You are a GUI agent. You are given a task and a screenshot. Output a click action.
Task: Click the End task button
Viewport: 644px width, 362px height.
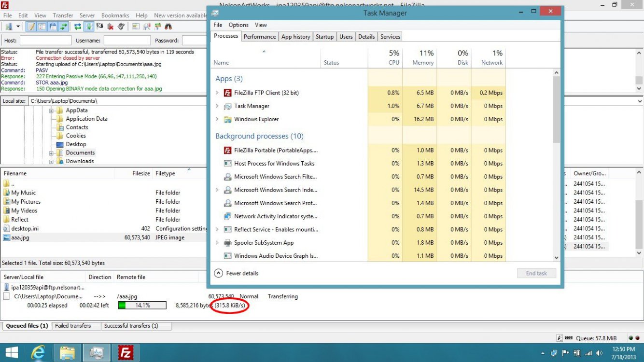[536, 273]
